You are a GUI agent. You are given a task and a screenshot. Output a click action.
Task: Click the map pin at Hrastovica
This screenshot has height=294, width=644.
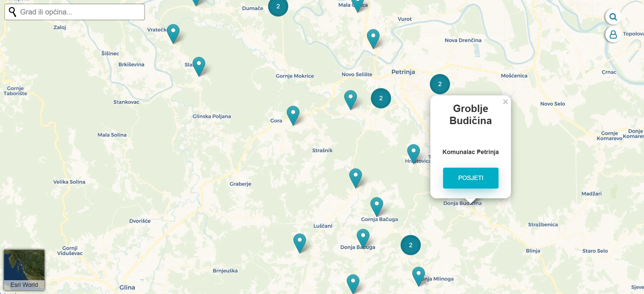413,153
